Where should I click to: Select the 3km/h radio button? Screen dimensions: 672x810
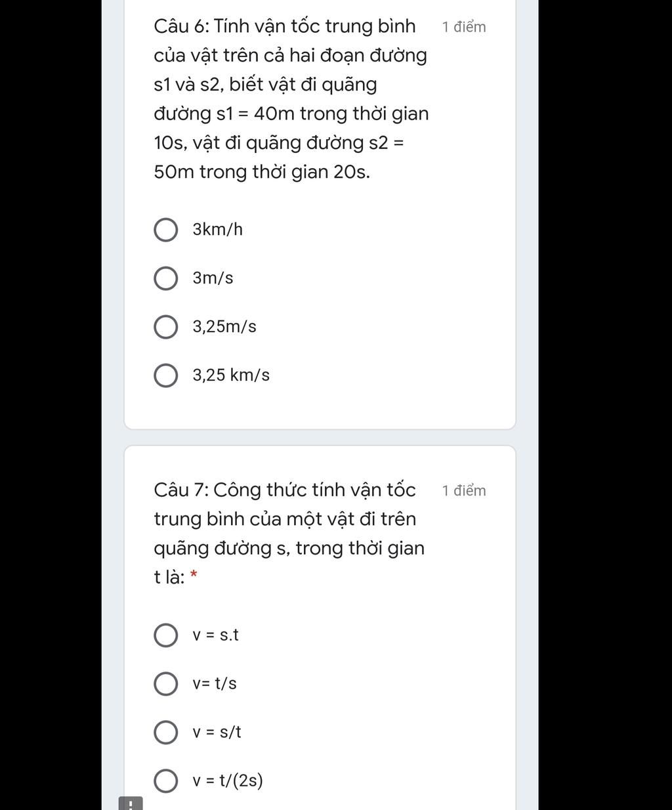click(165, 230)
